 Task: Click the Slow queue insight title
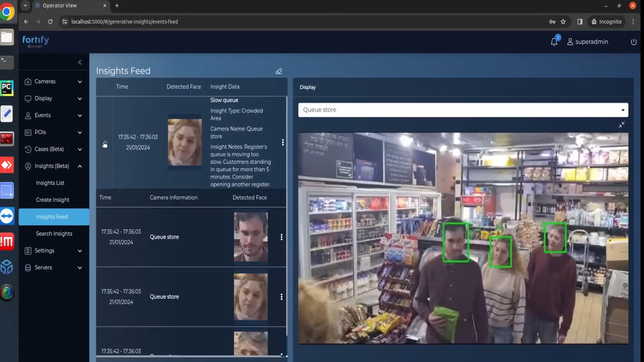click(x=224, y=100)
